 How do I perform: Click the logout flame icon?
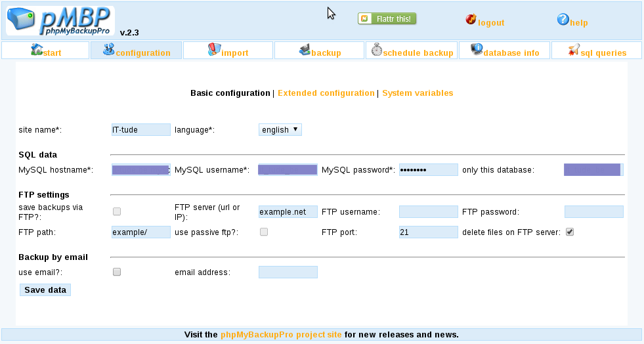(x=471, y=19)
